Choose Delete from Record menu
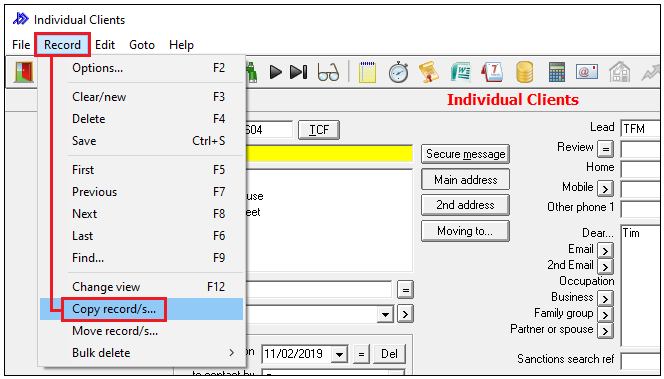The height and width of the screenshot is (379, 664). 142,119
